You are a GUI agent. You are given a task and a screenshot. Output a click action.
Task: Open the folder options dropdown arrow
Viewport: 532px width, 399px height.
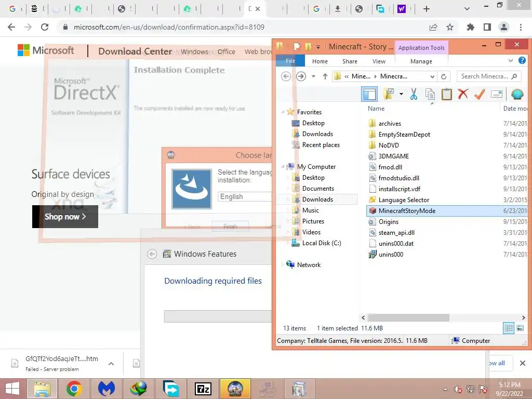[x=401, y=94]
